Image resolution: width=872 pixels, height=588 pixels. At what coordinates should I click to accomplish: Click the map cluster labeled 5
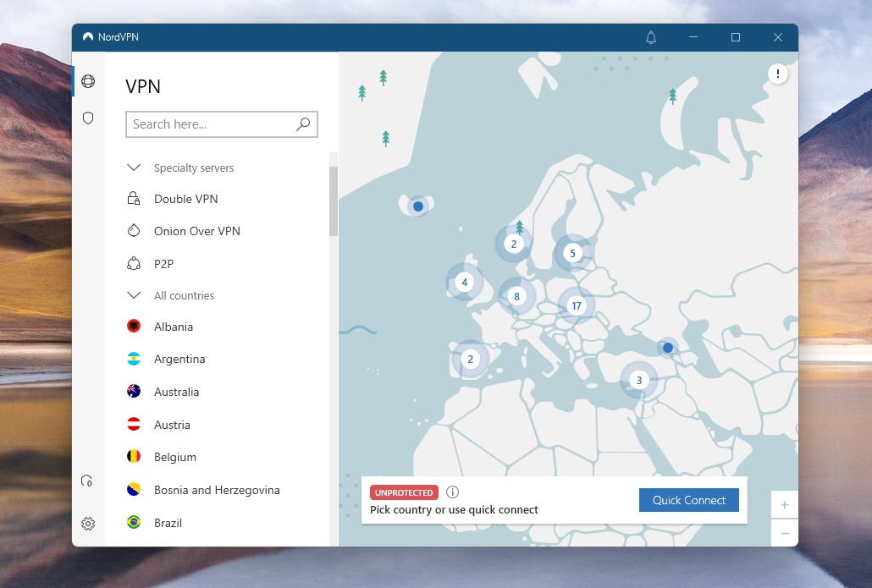coord(573,254)
